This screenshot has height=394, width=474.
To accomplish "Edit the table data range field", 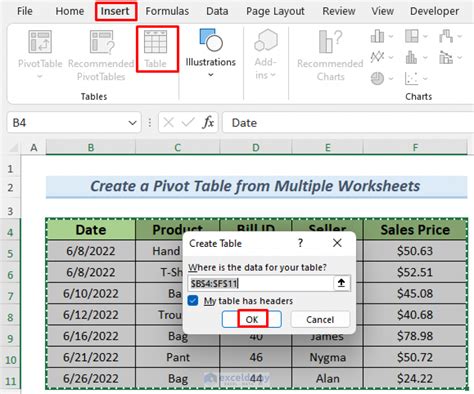I will click(261, 283).
